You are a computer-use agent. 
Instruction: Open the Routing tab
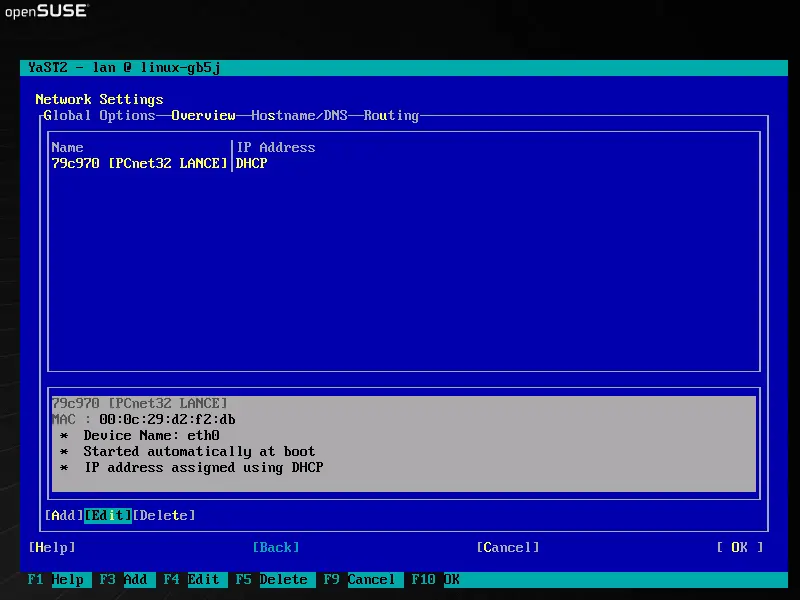[x=391, y=116]
